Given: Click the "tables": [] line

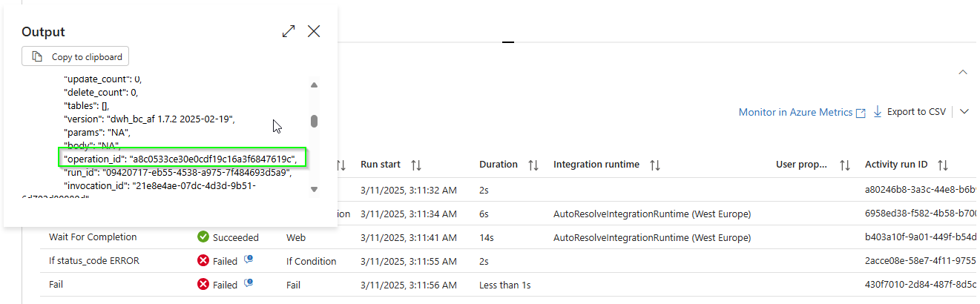Looking at the screenshot, I should (88, 105).
